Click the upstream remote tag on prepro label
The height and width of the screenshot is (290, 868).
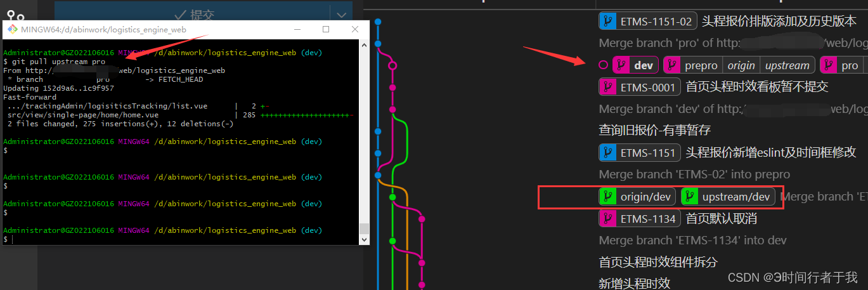click(x=787, y=65)
